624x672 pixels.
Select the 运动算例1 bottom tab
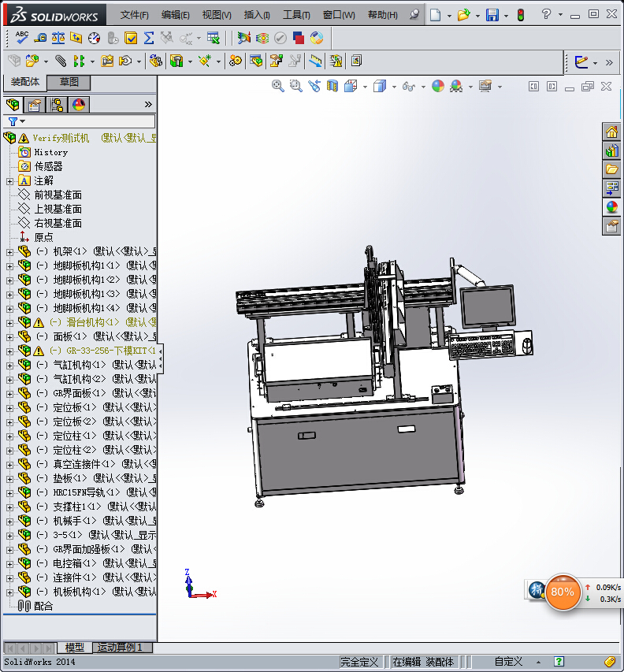pyautogui.click(x=120, y=648)
